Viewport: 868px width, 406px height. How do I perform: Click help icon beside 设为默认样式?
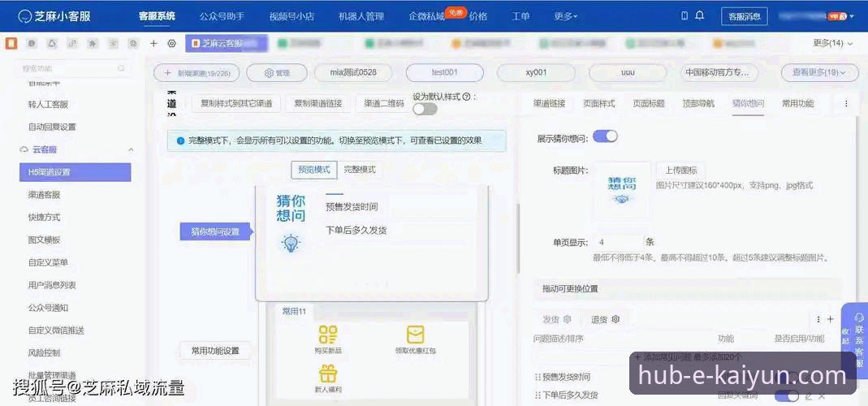pos(466,97)
